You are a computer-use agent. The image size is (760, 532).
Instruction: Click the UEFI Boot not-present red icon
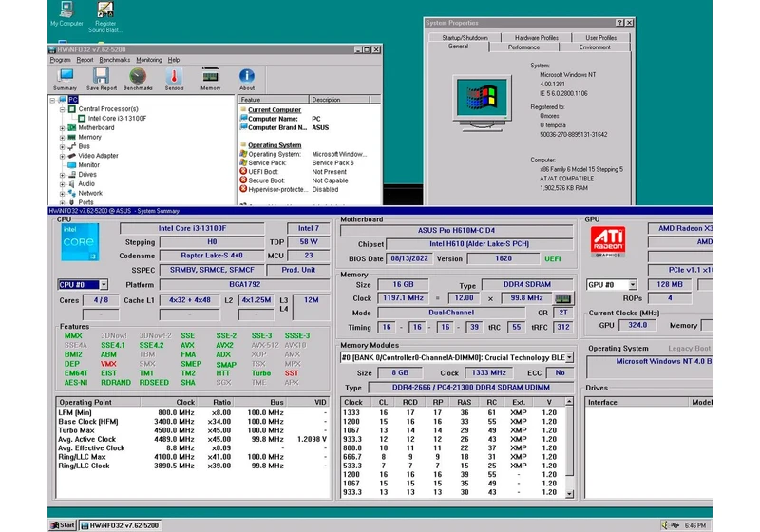(243, 172)
